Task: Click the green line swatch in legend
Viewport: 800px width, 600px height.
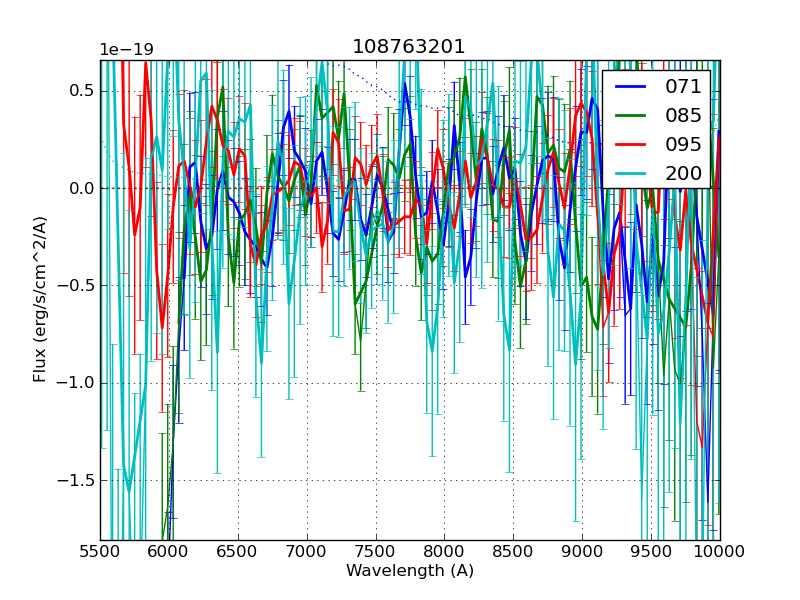Action: pos(630,116)
